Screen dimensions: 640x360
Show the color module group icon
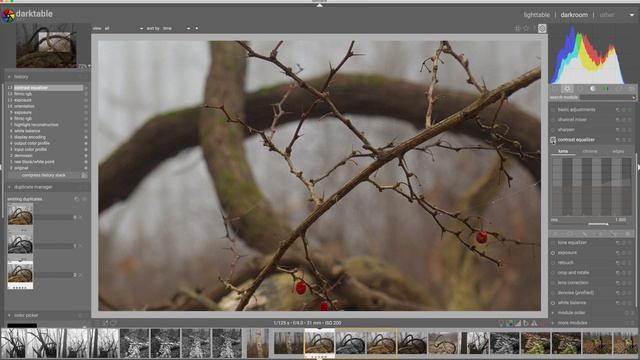[x=606, y=89]
